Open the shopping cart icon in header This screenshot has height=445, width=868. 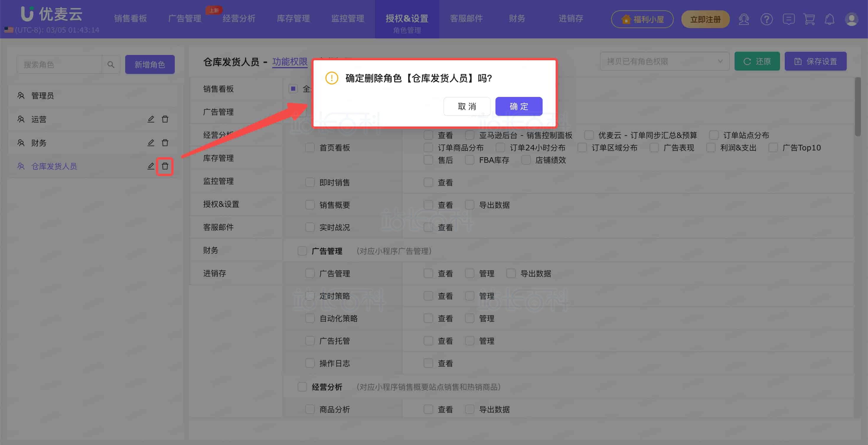click(809, 19)
